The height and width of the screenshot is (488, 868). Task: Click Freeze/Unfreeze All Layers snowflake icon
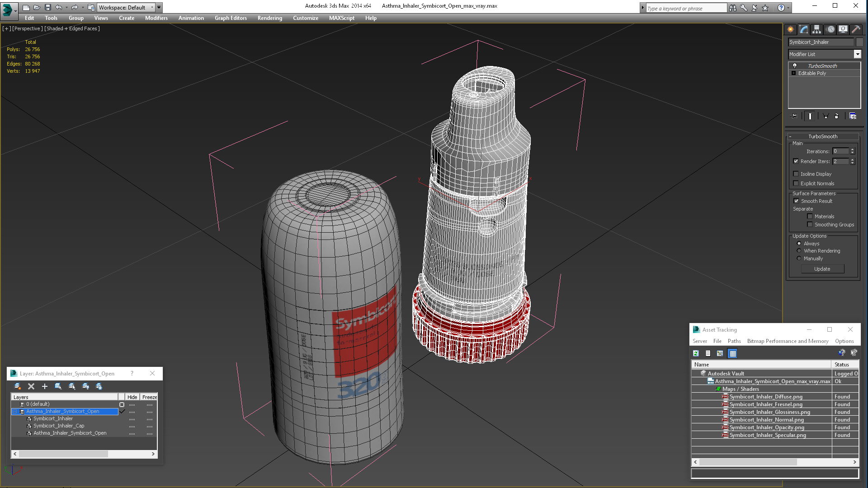pos(99,386)
